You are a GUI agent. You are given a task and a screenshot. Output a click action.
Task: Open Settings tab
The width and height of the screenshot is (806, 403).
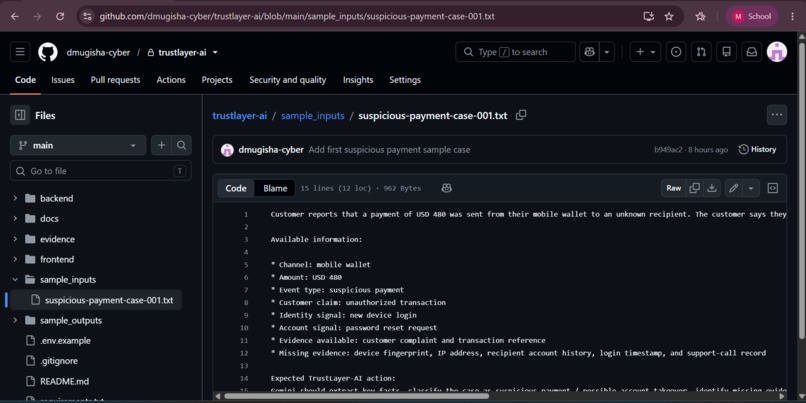tap(405, 80)
